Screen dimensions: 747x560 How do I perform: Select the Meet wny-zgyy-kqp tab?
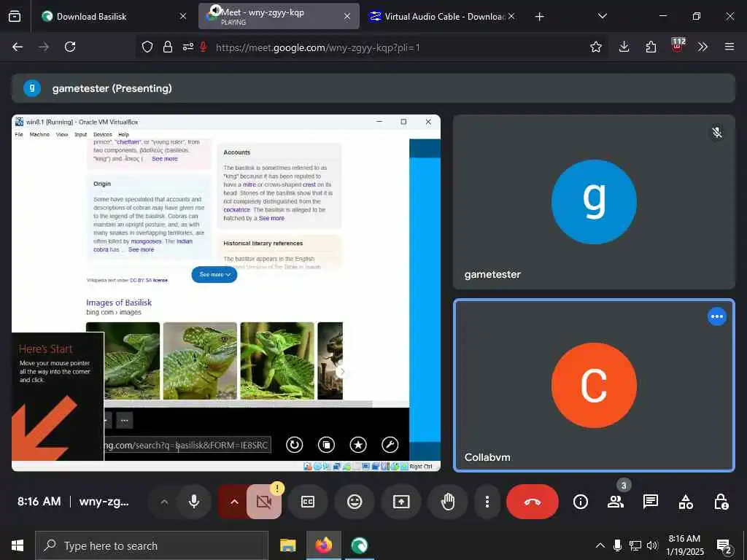(x=279, y=16)
